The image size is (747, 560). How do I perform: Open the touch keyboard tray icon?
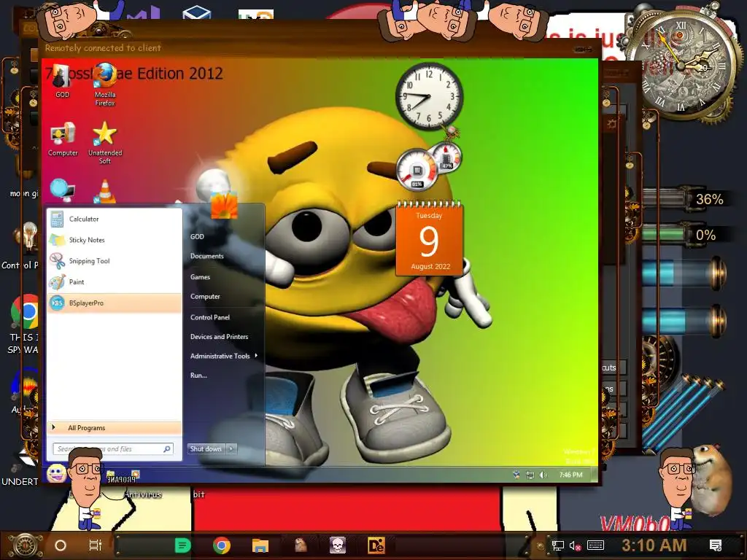click(595, 545)
